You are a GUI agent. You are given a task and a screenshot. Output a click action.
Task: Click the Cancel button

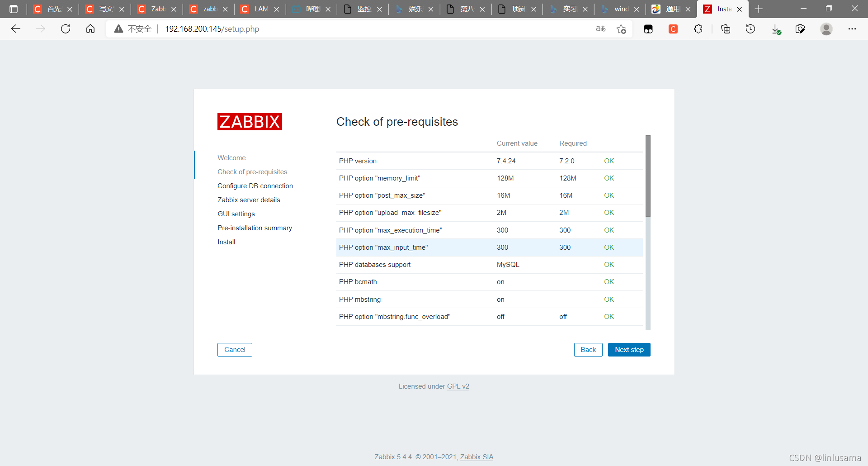(x=235, y=350)
